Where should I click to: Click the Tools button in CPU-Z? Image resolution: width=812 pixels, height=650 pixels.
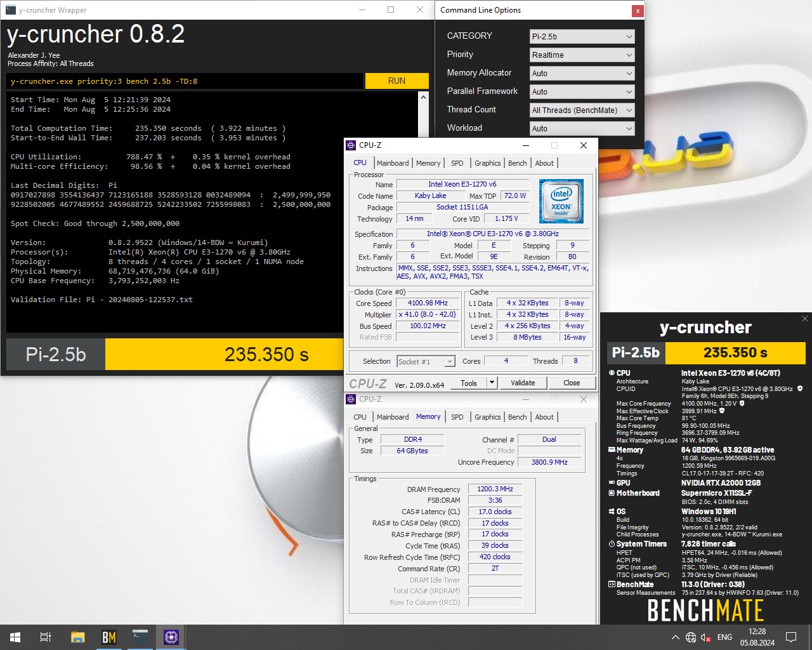point(469,383)
